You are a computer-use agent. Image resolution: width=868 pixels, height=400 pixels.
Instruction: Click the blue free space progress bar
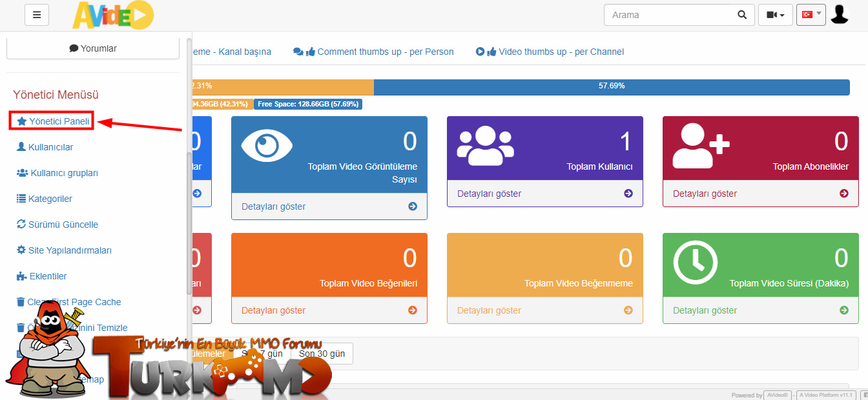coord(612,87)
